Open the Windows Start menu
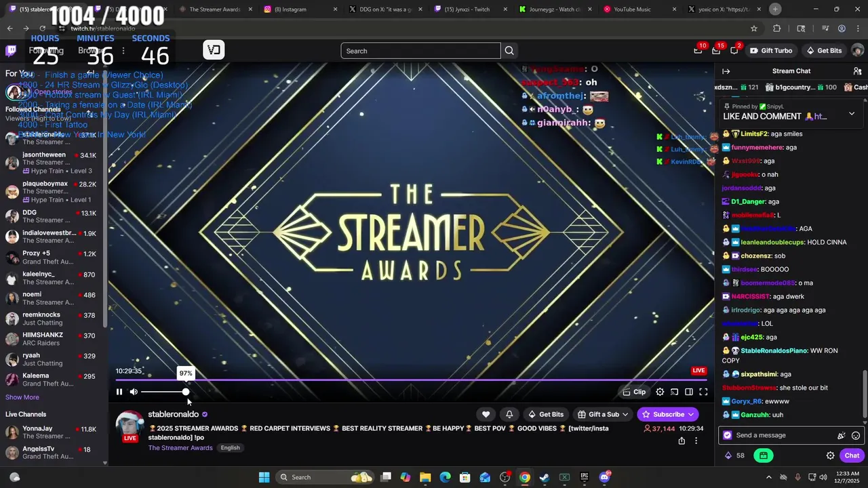This screenshot has width=868, height=488. point(264,477)
